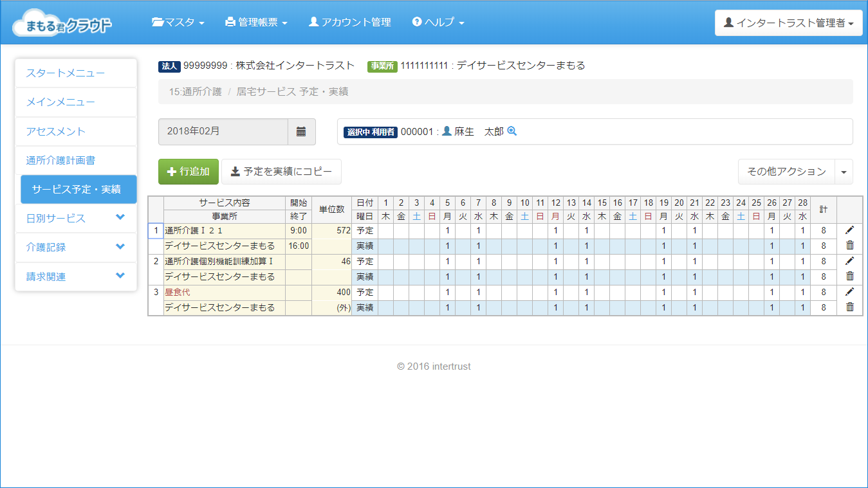
Task: Open the インタートラスト管理者 user dropdown
Action: 788,23
